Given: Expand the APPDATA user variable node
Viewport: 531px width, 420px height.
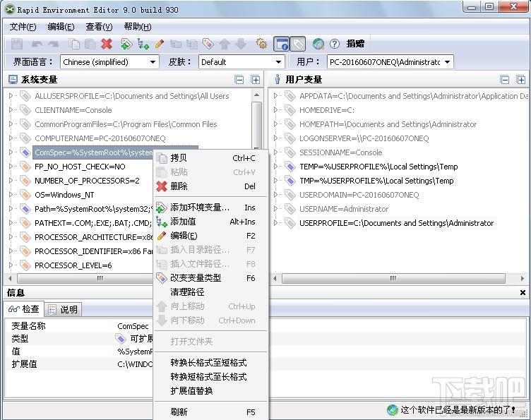Looking at the screenshot, I should (x=275, y=96).
